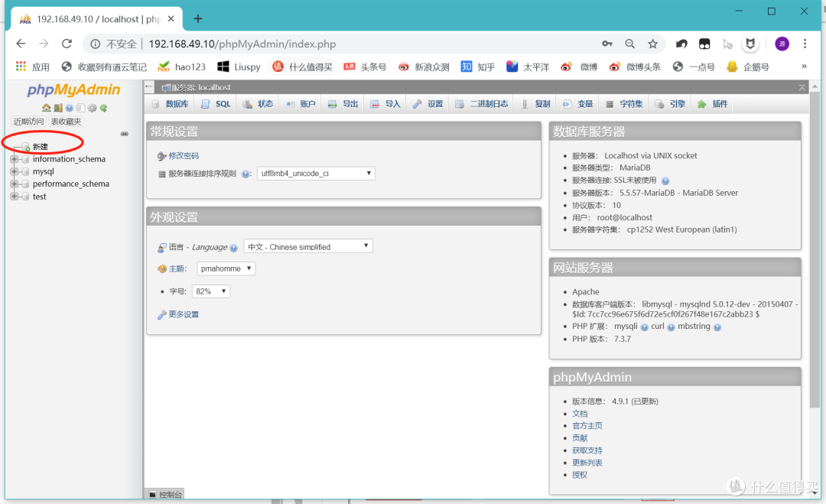Open the Language dropdown set to Chinese
Screen dimensions: 826x504
(x=308, y=245)
